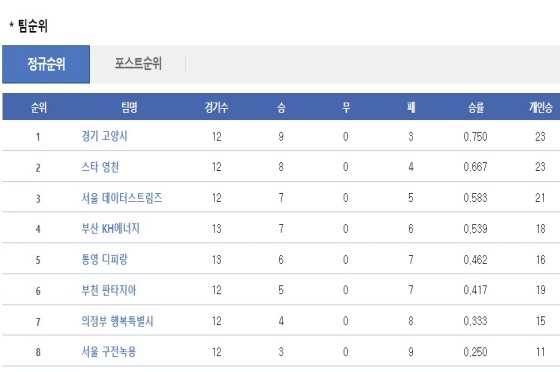Screen dimensions: 560x372
Task: Select the 의정부 행복특별시 team link
Action: pos(117,321)
